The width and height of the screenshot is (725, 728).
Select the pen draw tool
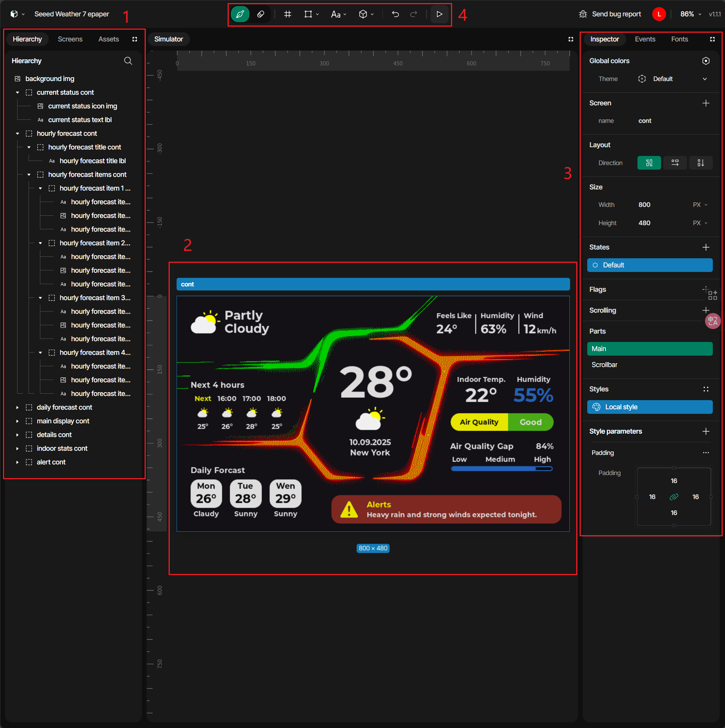[x=240, y=14]
